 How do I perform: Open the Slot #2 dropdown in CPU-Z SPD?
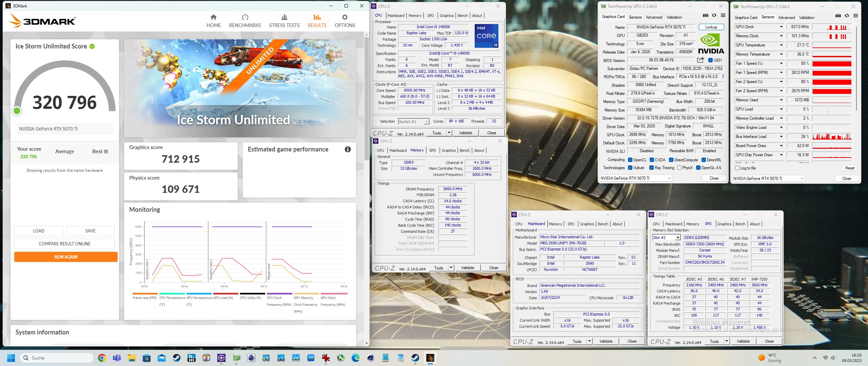pyautogui.click(x=667, y=238)
